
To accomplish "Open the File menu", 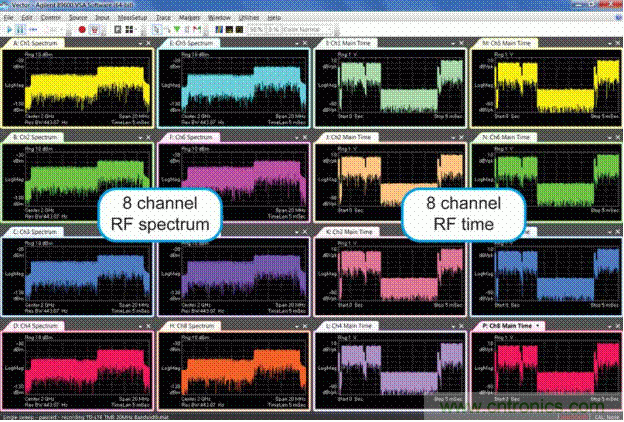I will tap(9, 18).
